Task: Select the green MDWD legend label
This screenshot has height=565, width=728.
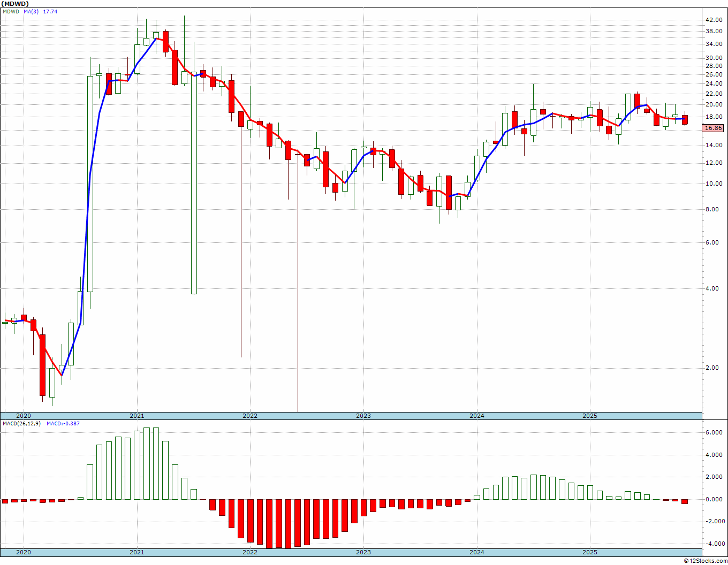Action: [x=11, y=11]
